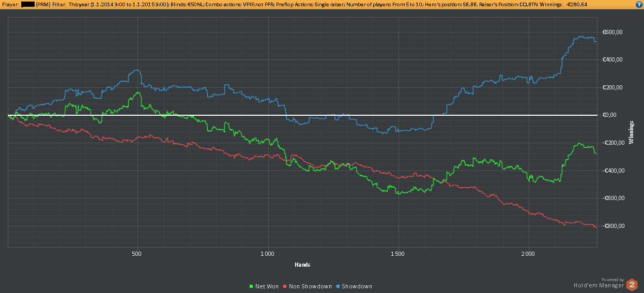Toggle the Net Won series label
644x293 pixels.
point(267,286)
